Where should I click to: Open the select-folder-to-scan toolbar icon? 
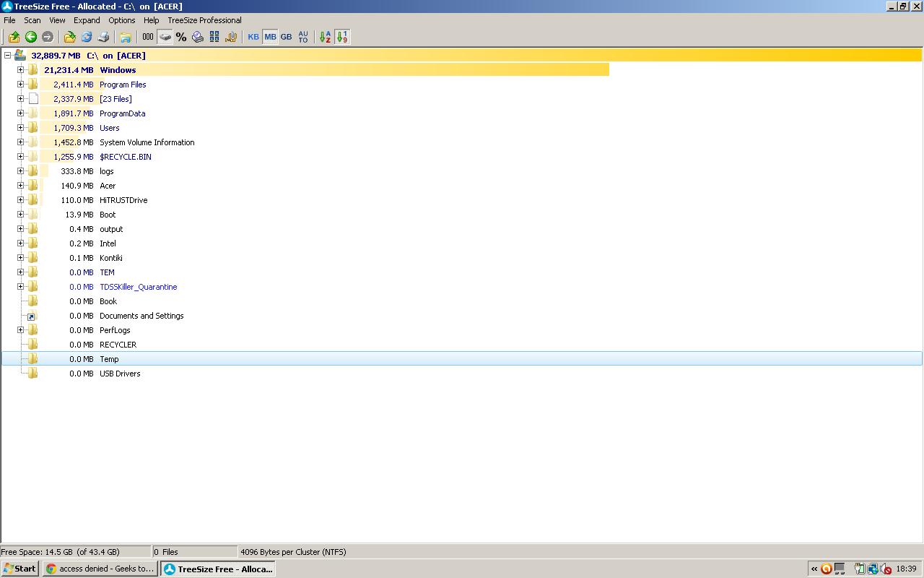69,37
